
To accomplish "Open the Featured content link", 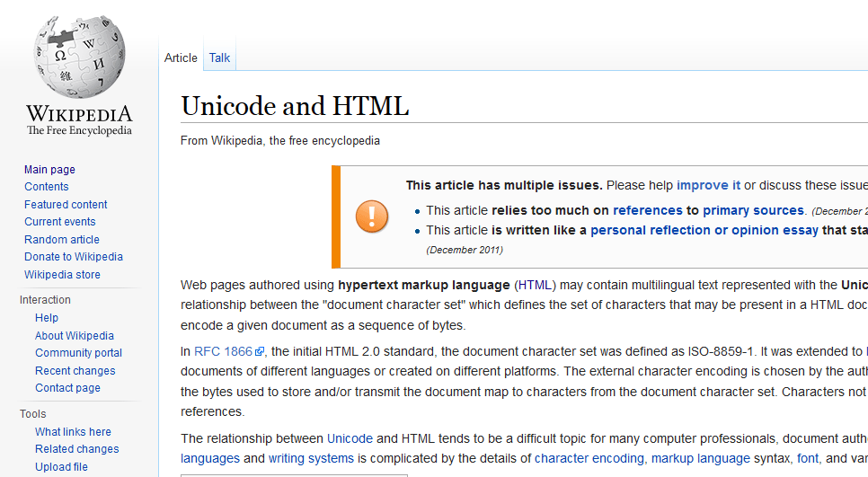I will pyautogui.click(x=66, y=204).
